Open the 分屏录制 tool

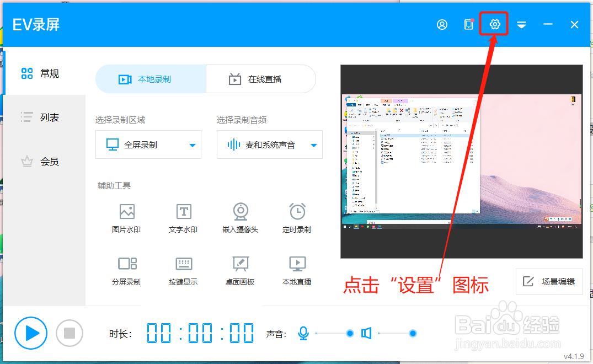126,271
